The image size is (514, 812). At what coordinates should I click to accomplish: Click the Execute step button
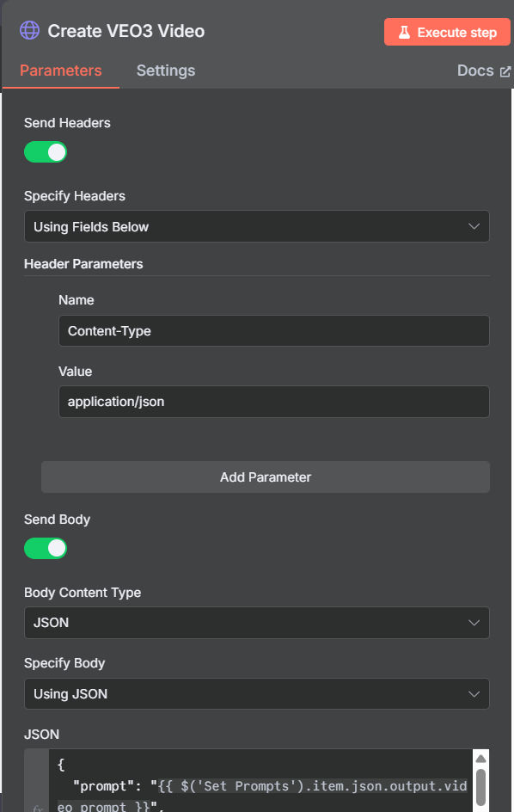click(447, 32)
